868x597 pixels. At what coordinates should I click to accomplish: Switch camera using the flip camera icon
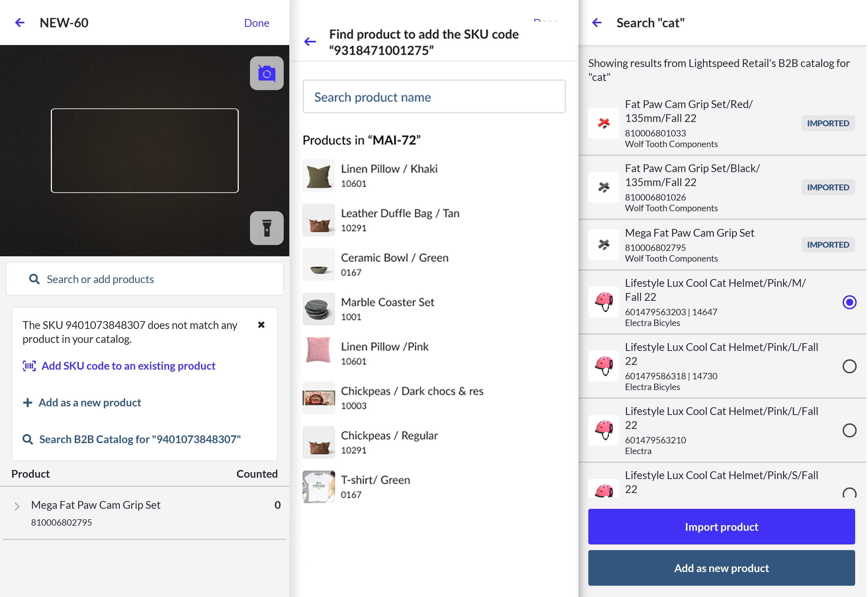pyautogui.click(x=267, y=73)
